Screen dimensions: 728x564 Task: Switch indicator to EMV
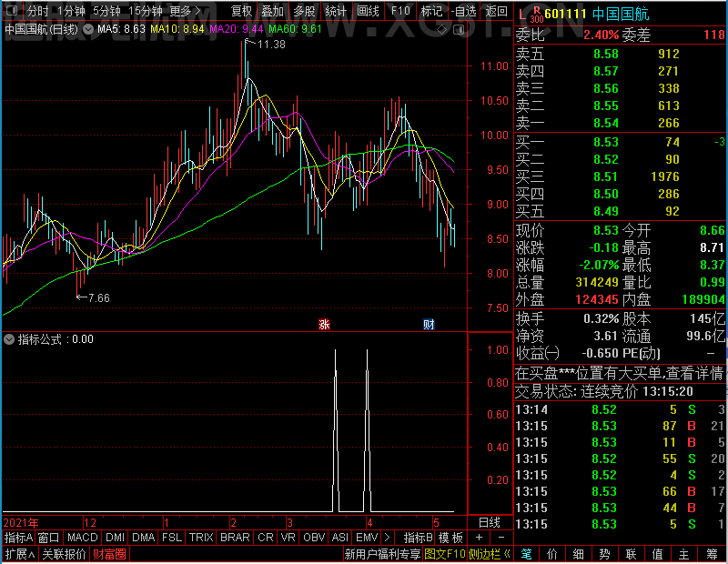click(367, 538)
